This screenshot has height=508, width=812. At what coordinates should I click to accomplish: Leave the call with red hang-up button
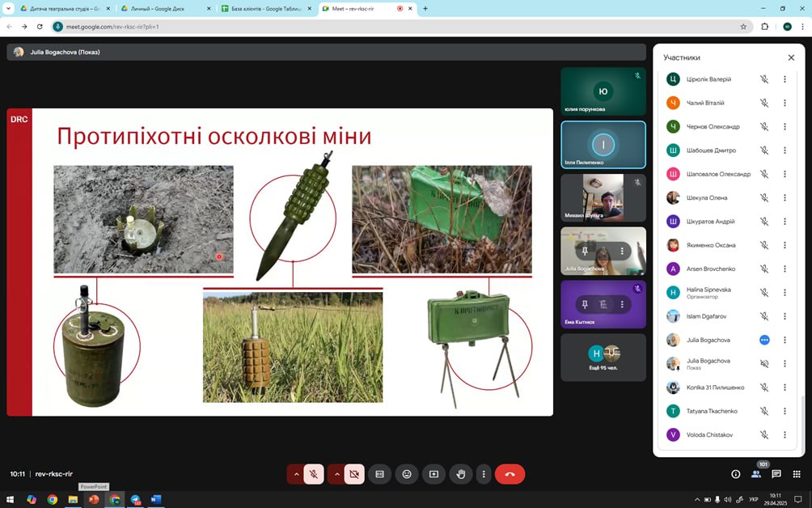[510, 474]
